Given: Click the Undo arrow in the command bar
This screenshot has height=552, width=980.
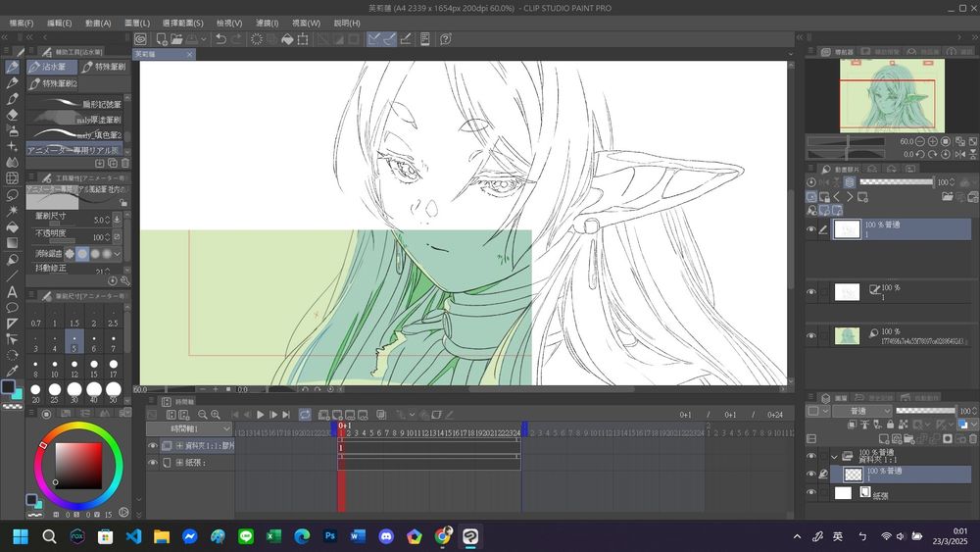Looking at the screenshot, I should pyautogui.click(x=221, y=39).
